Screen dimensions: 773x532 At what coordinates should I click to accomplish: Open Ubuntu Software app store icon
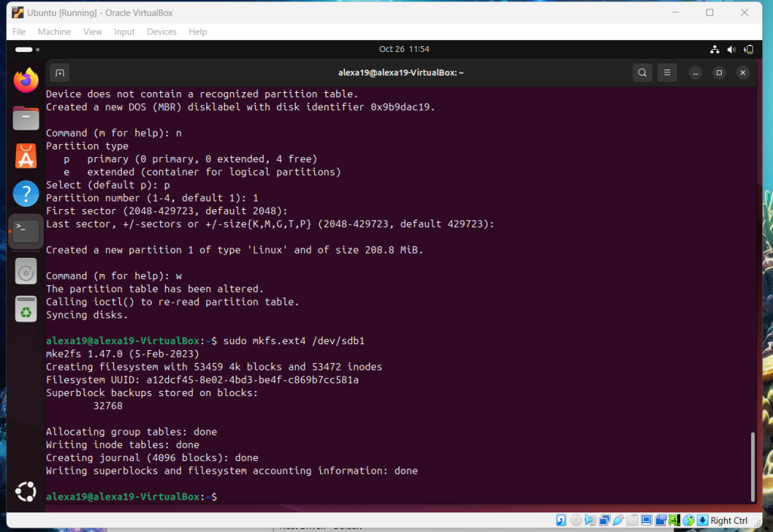[26, 156]
